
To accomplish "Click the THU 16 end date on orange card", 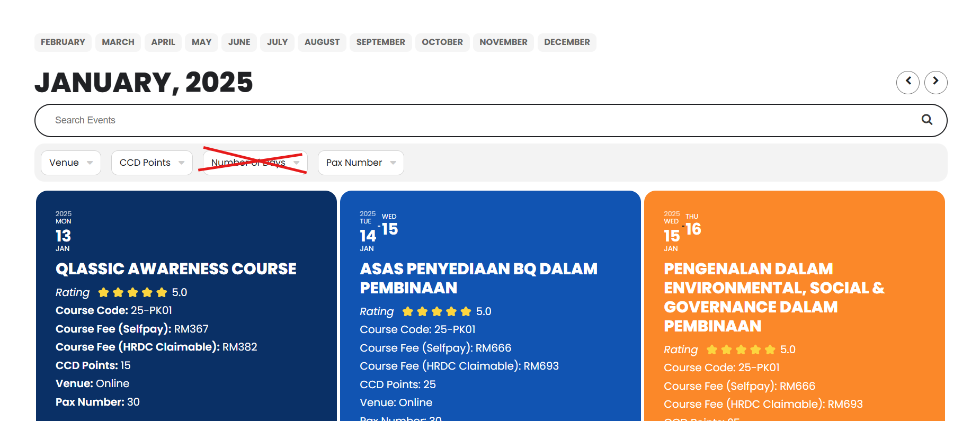I will click(x=693, y=226).
